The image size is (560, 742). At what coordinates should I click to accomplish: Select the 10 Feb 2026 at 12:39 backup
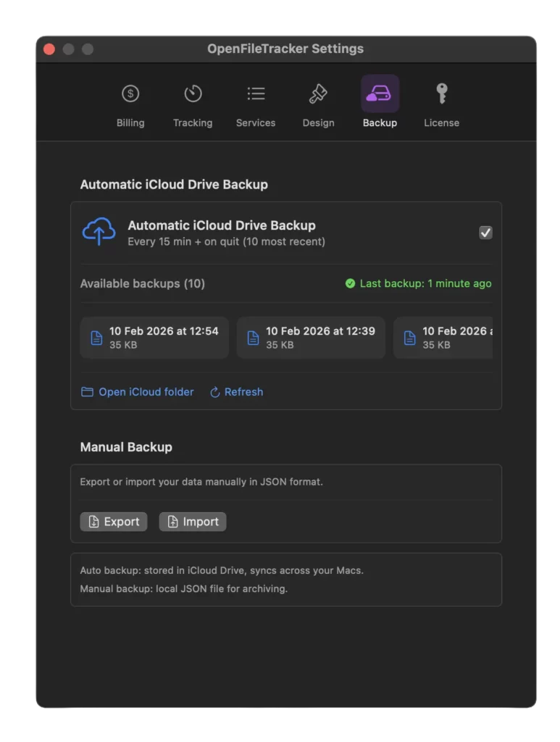[311, 338]
